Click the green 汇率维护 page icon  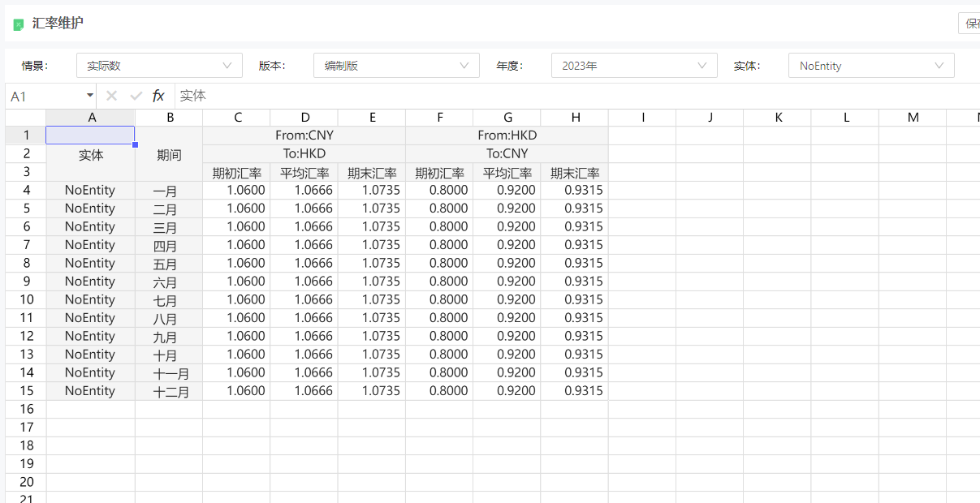(x=19, y=24)
